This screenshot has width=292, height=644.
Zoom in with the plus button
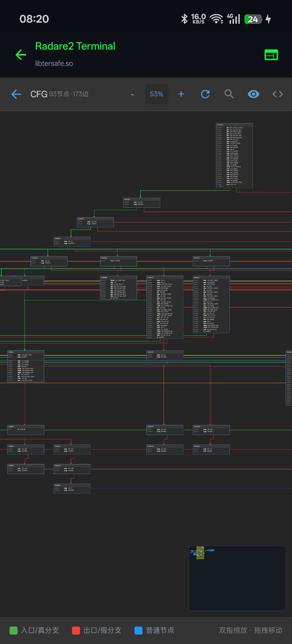click(x=181, y=94)
